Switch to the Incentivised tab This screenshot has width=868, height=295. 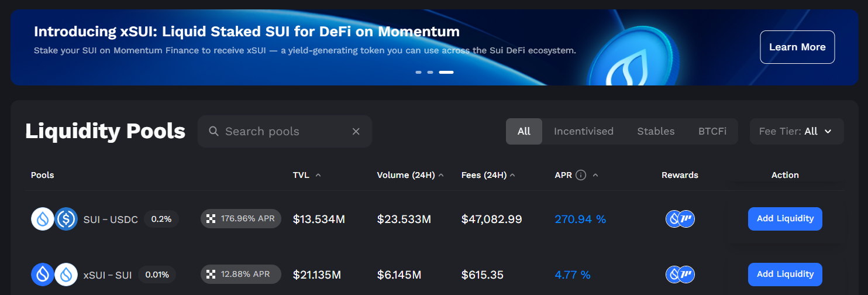584,131
